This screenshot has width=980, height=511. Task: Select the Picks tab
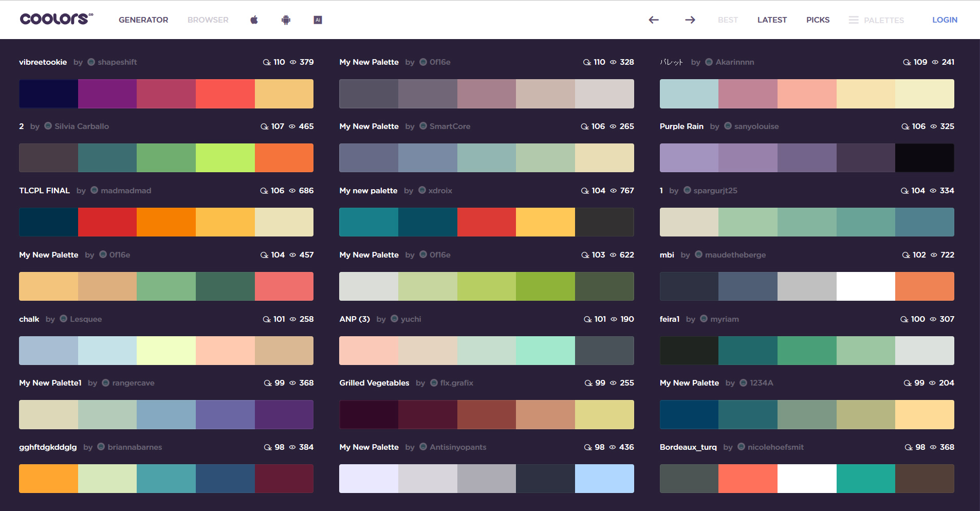point(818,20)
